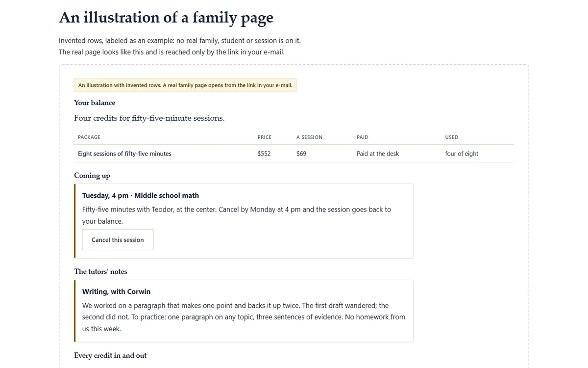Click the PACKAGE column header
The width and height of the screenshot is (588, 368).
[89, 137]
